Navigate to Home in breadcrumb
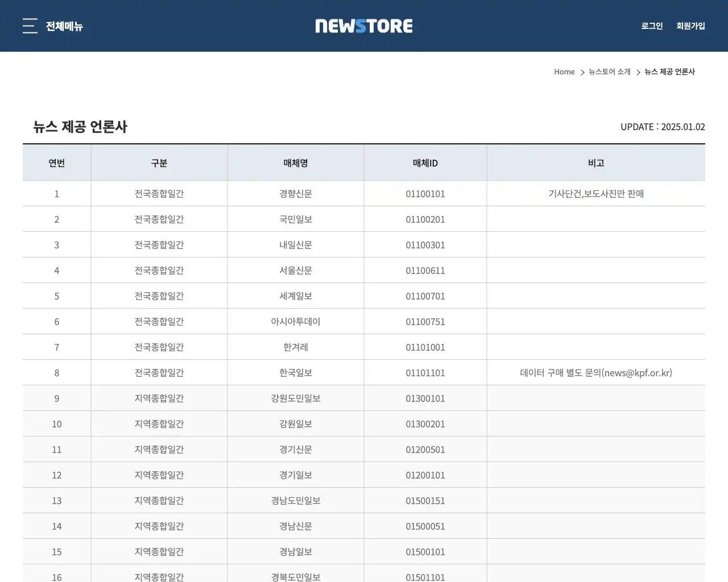The image size is (728, 582). [x=564, y=72]
